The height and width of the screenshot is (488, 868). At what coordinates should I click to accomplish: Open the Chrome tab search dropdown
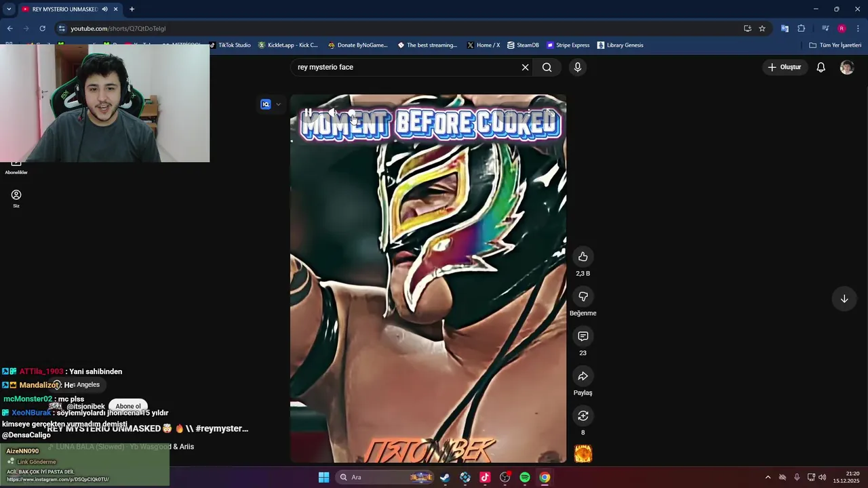[x=9, y=9]
